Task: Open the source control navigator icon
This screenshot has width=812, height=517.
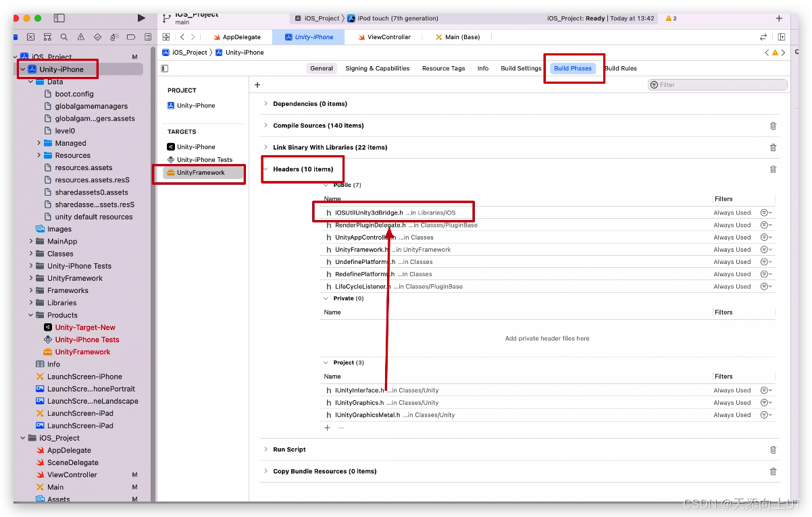Action: [31, 37]
